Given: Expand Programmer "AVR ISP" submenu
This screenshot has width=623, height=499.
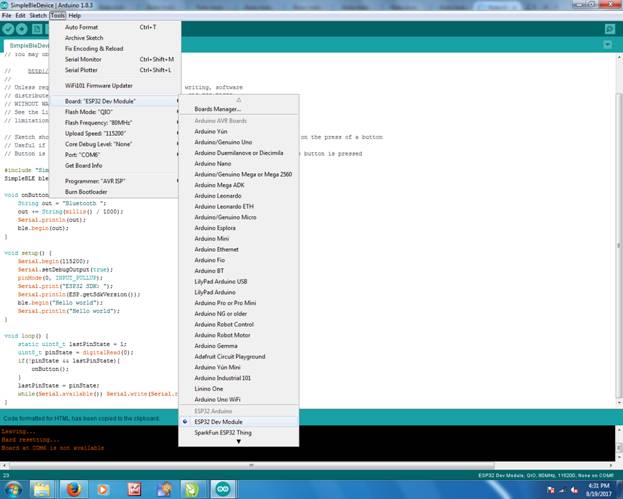Looking at the screenshot, I should click(115, 181).
